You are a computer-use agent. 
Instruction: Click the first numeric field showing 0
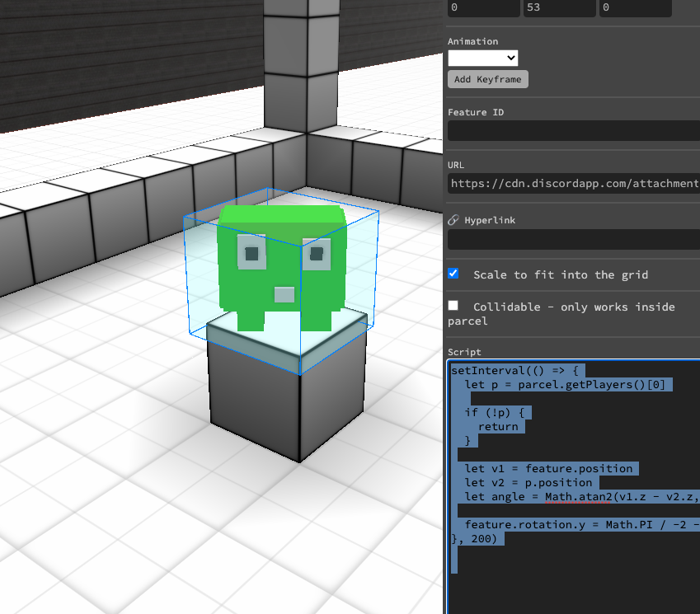coord(482,7)
